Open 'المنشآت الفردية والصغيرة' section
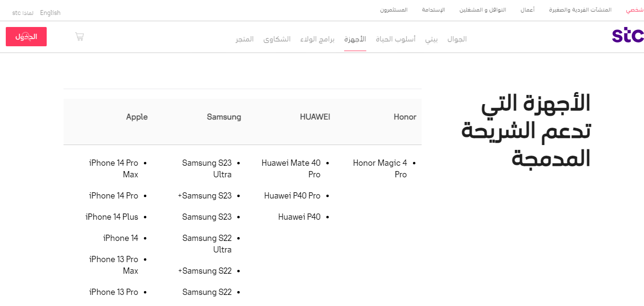Viewport: 644px width, 306px height. 580,10
